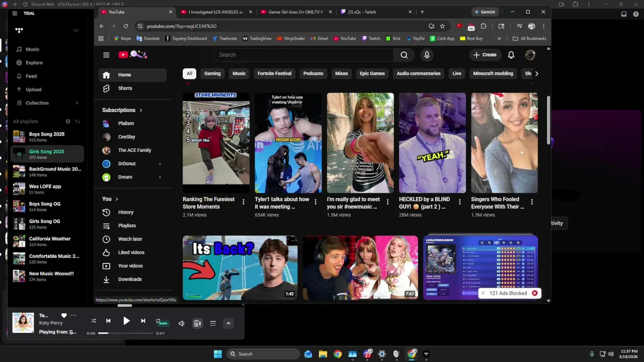The image size is (644, 362).
Task: Open Downloads in YouTube sidebar
Action: click(x=133, y=279)
